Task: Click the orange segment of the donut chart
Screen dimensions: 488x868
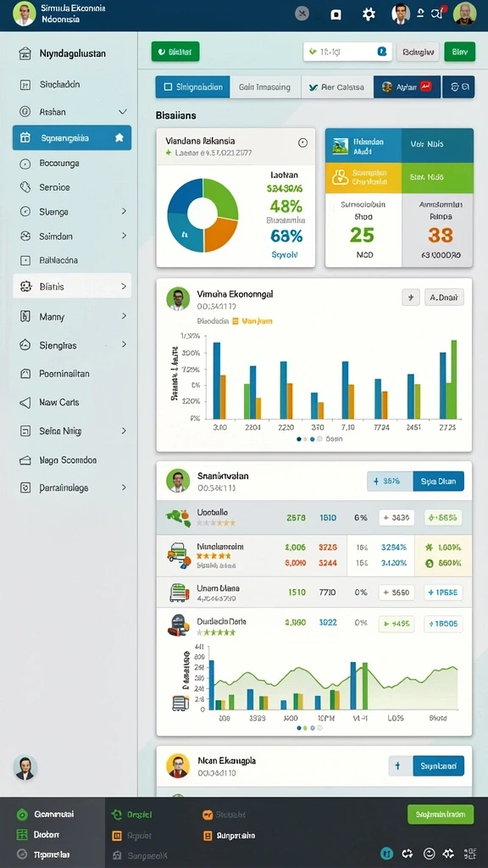Action: tap(220, 234)
